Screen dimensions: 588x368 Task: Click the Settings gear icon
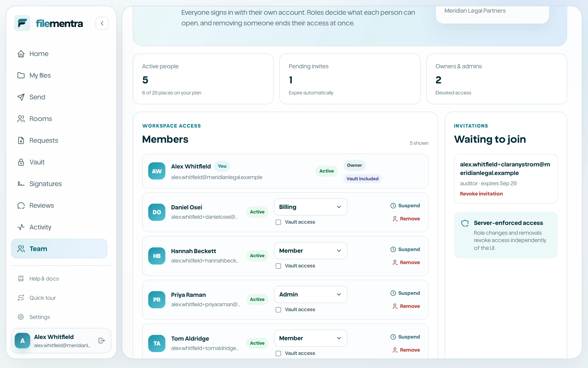tap(21, 317)
